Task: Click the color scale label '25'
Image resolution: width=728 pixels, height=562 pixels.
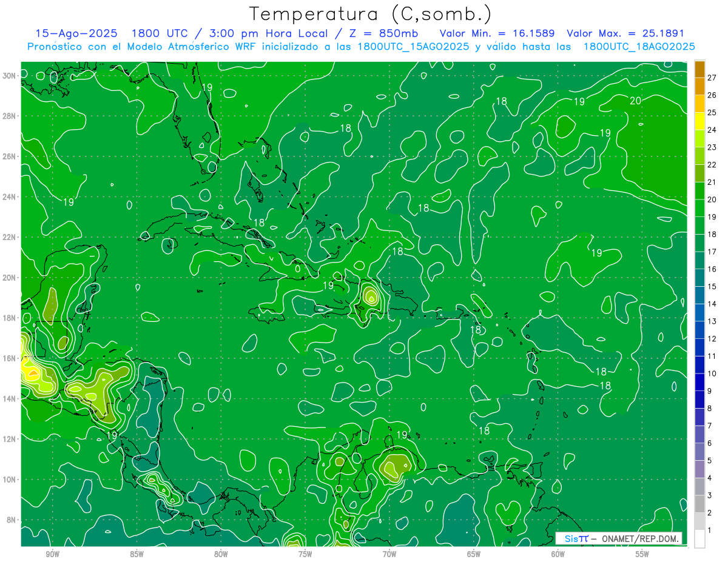Action: [712, 113]
